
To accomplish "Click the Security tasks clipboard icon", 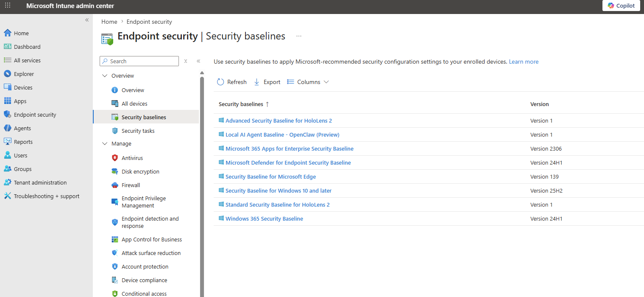I will (114, 131).
